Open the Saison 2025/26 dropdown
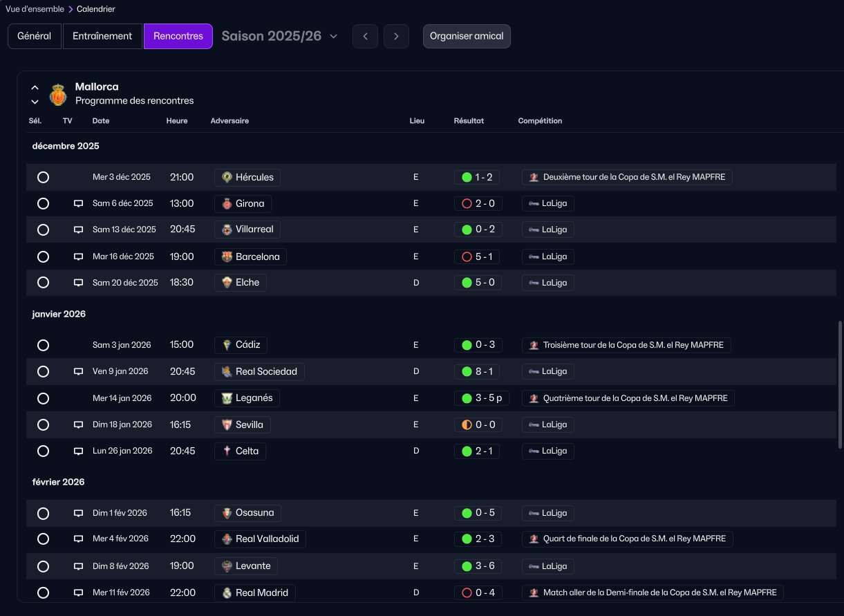The width and height of the screenshot is (844, 616). pyautogui.click(x=280, y=36)
